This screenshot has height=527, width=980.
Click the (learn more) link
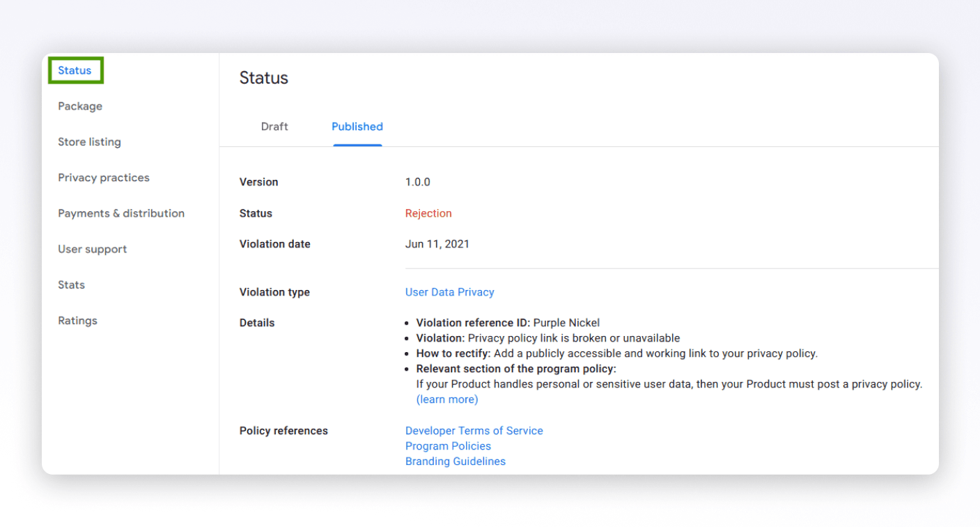point(447,399)
